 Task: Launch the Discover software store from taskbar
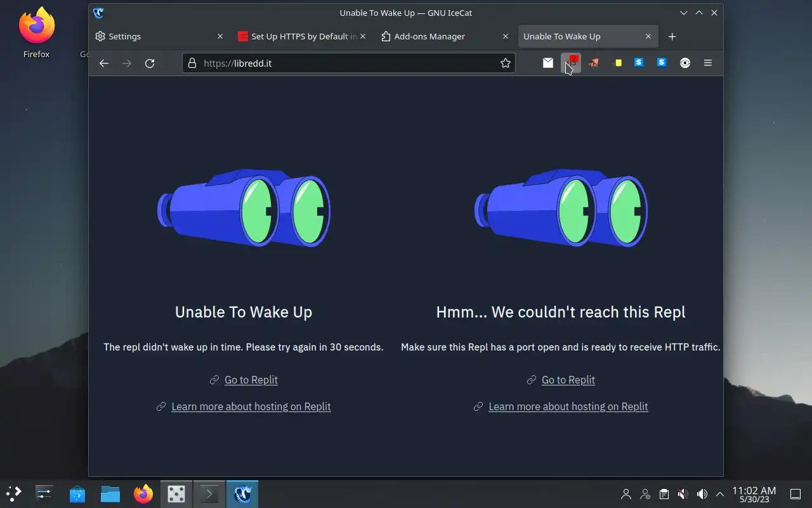pyautogui.click(x=77, y=493)
